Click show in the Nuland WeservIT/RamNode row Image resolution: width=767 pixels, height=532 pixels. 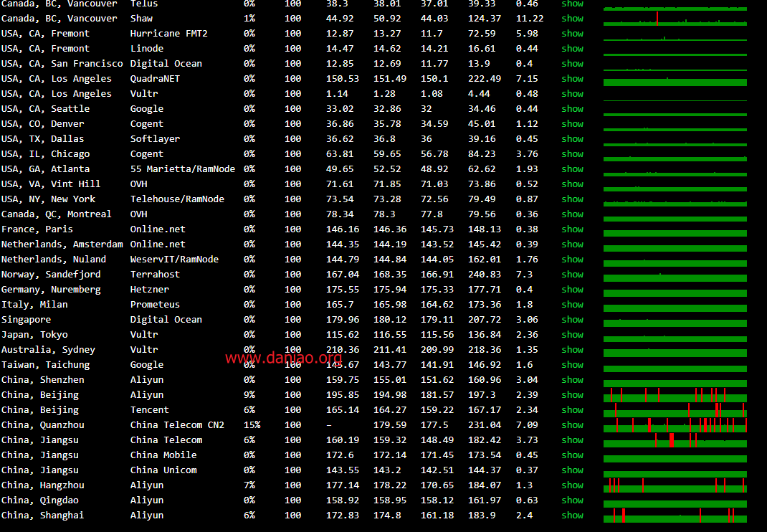(572, 260)
